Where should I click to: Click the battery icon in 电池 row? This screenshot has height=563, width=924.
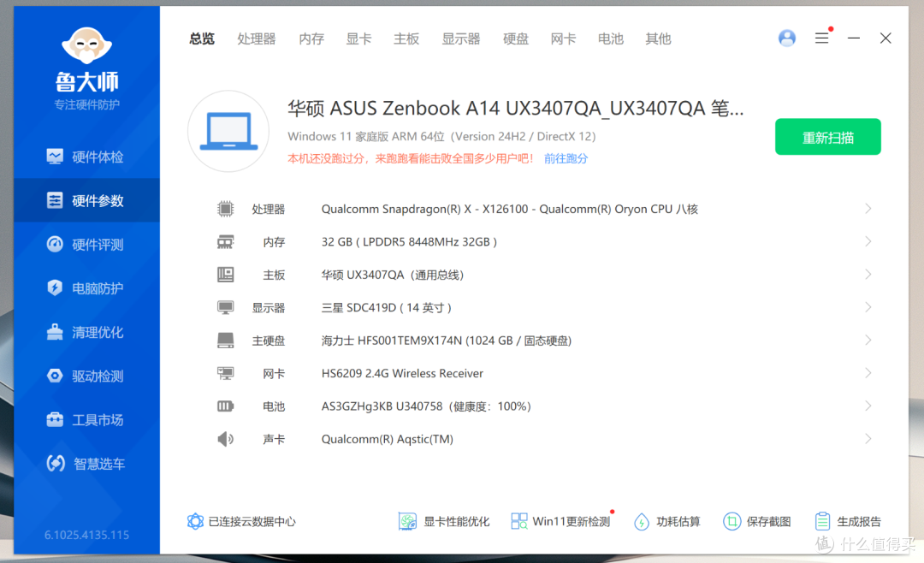pos(225,406)
